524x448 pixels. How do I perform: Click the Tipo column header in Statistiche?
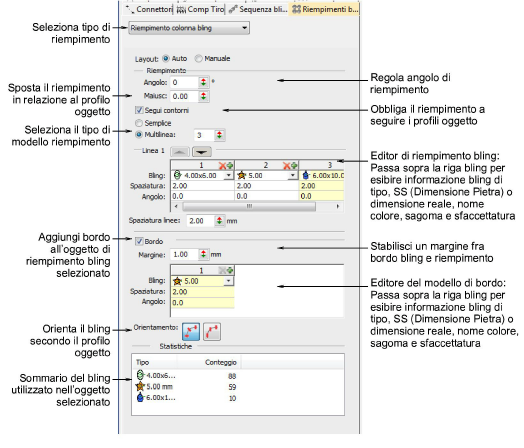pos(154,362)
